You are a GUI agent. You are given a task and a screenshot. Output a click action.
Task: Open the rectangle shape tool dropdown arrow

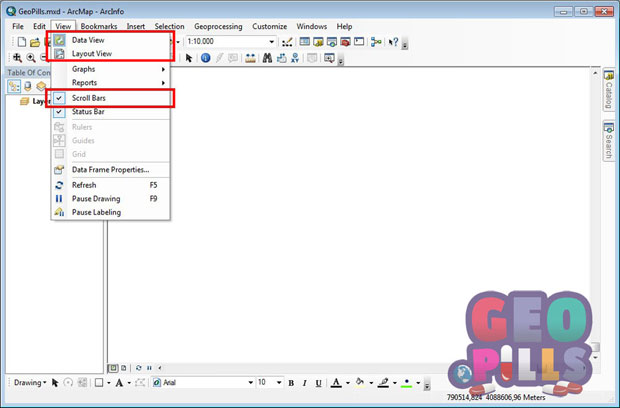coord(108,383)
